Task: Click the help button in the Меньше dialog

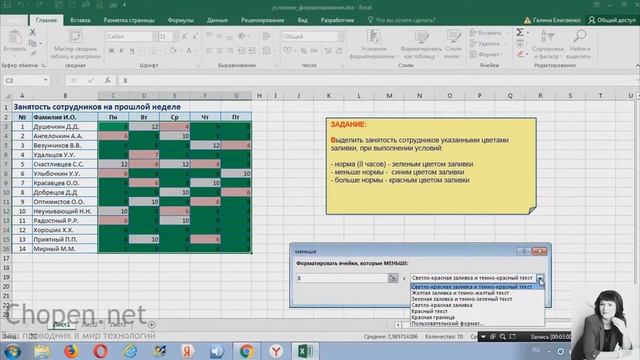Action: tap(524, 251)
